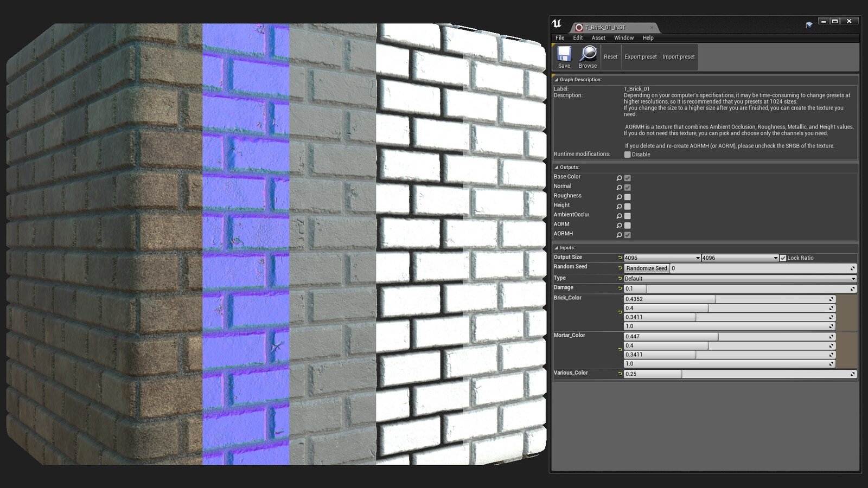Screen dimensions: 868x488
Task: Enable the Height output checkbox
Action: click(628, 207)
